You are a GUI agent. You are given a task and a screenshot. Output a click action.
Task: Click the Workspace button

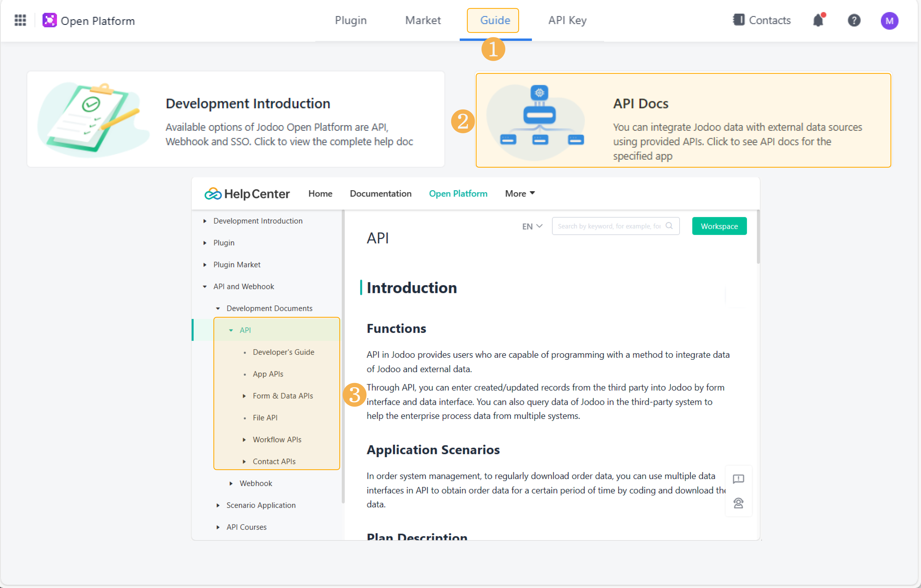click(719, 226)
